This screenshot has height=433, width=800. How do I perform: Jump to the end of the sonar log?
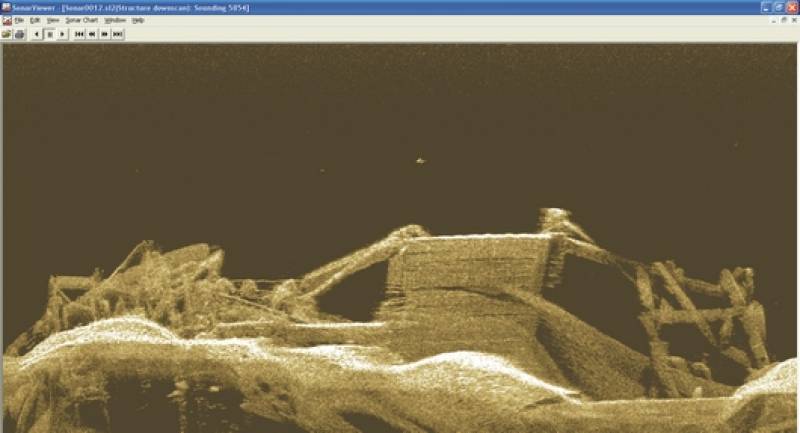tap(118, 34)
